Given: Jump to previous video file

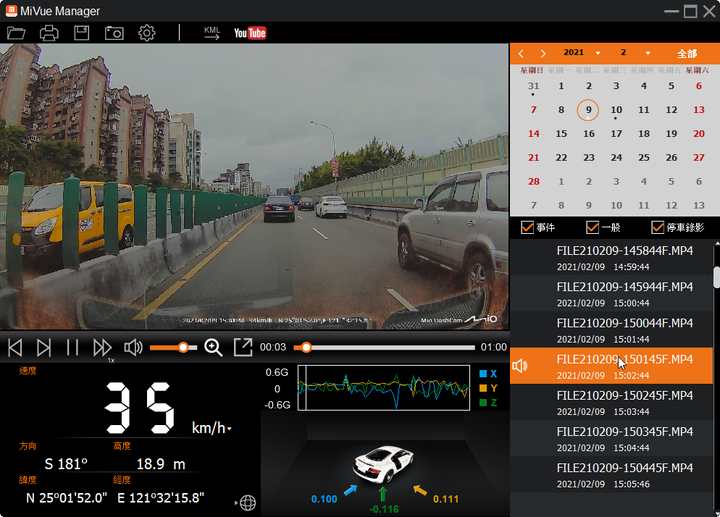Looking at the screenshot, I should click(15, 348).
